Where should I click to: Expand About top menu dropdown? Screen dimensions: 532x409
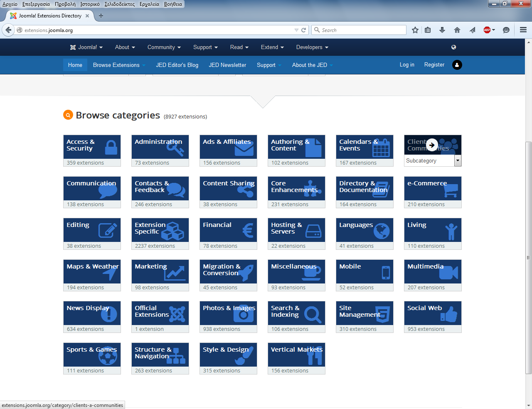(x=125, y=47)
